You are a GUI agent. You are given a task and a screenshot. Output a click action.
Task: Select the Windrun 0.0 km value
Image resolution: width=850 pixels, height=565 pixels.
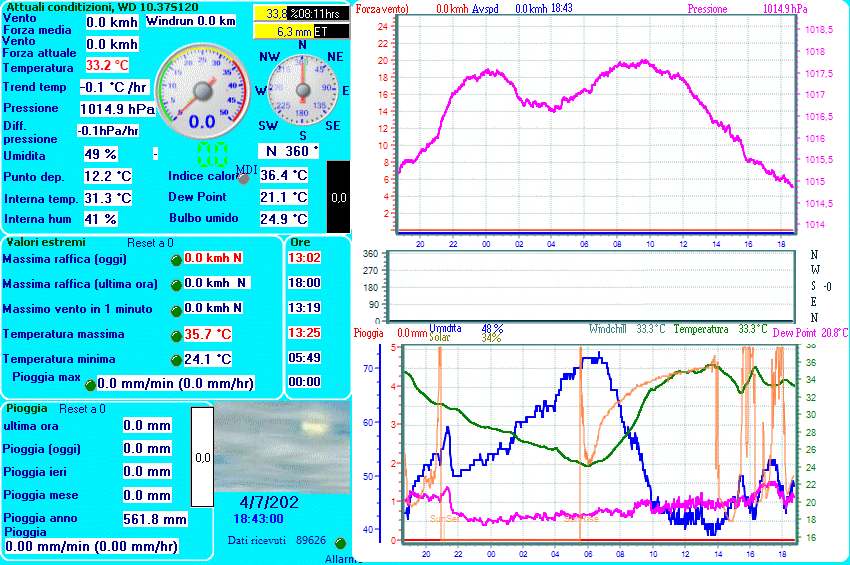pyautogui.click(x=191, y=21)
